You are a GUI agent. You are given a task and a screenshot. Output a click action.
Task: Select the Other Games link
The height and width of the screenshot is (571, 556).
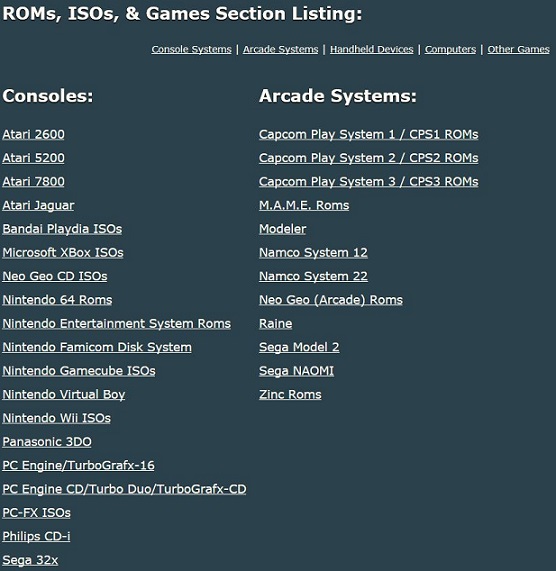click(x=518, y=49)
